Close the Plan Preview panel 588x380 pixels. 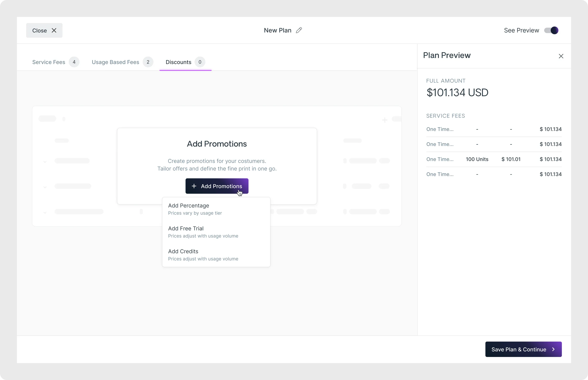561,56
